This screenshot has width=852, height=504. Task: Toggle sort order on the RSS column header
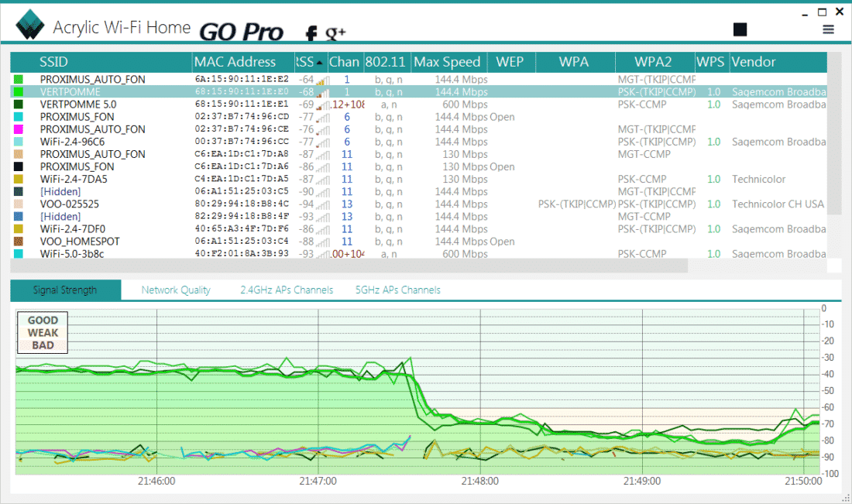(x=311, y=62)
